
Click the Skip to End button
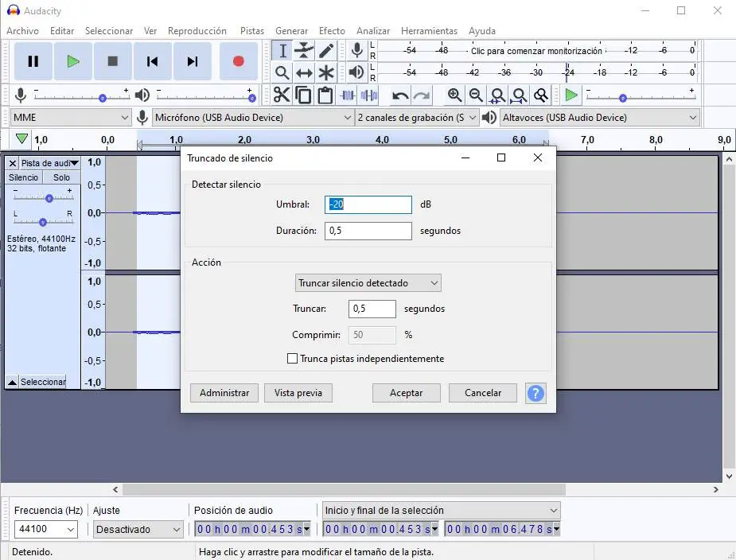[x=192, y=61]
